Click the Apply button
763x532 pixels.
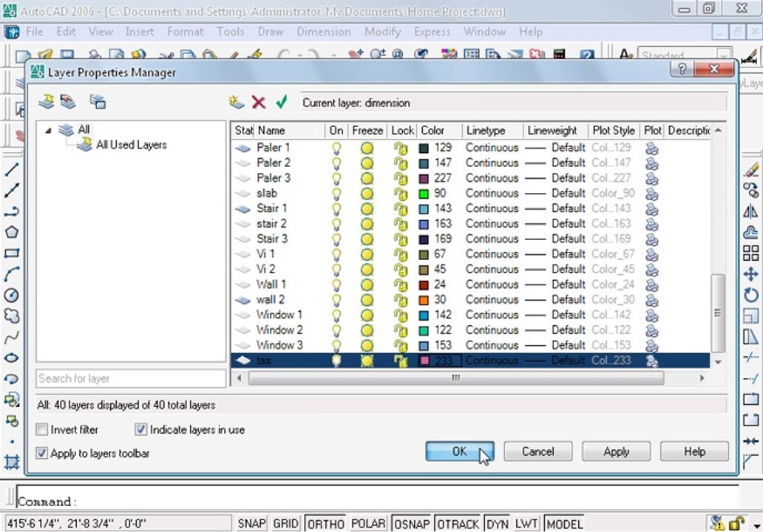617,451
